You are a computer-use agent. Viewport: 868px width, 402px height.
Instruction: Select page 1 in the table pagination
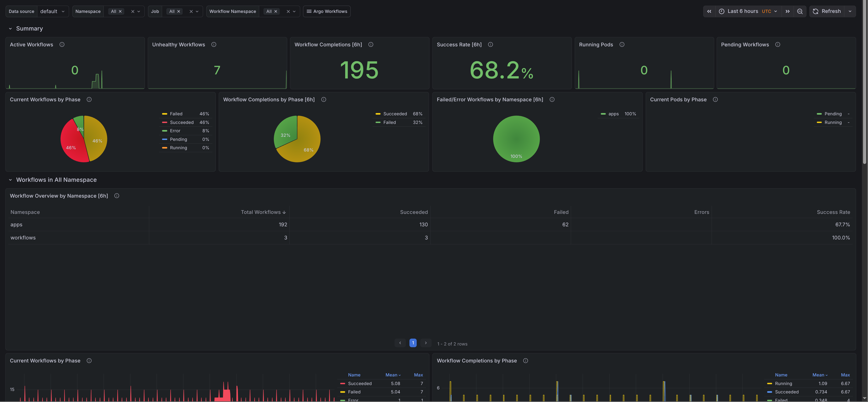coord(413,343)
